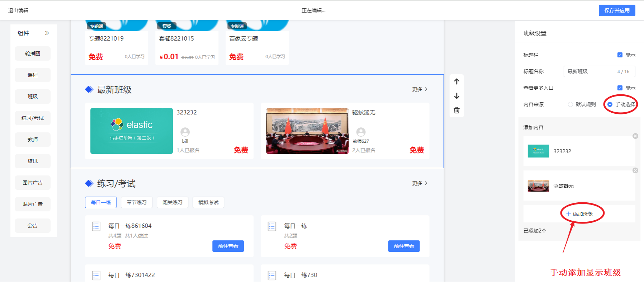This screenshot has height=282, width=644.
Task: Open 更多 in the 最新班级 section
Action: point(420,89)
